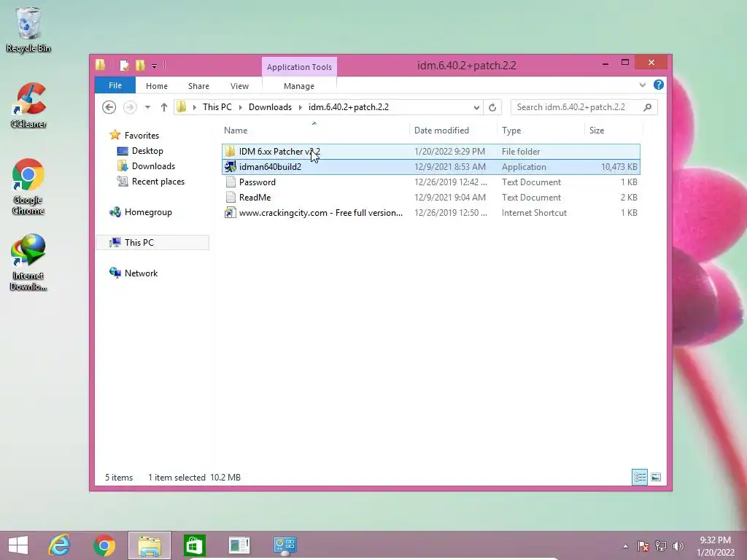Click the folder icon in address bar
747x560 pixels.
tap(181, 107)
